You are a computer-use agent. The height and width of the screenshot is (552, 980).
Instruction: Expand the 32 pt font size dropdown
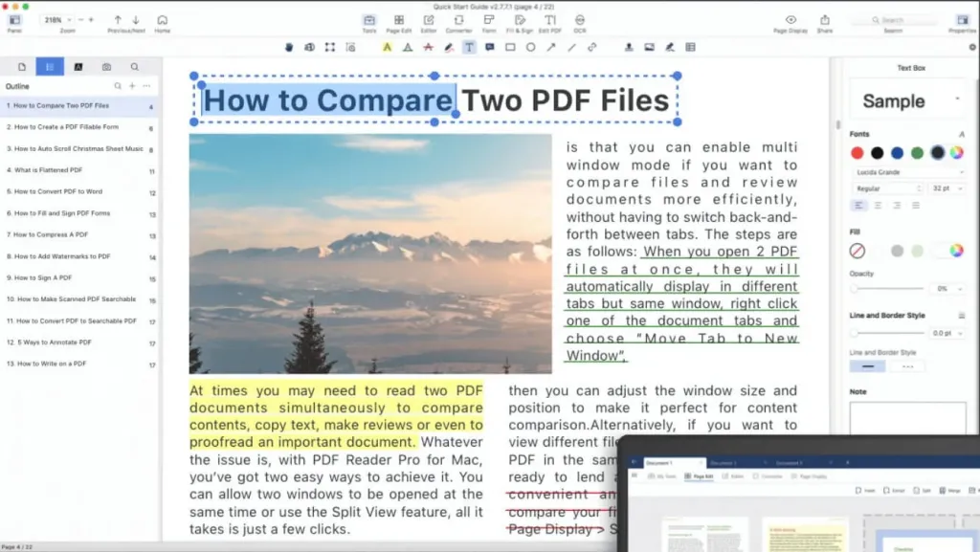pos(947,188)
